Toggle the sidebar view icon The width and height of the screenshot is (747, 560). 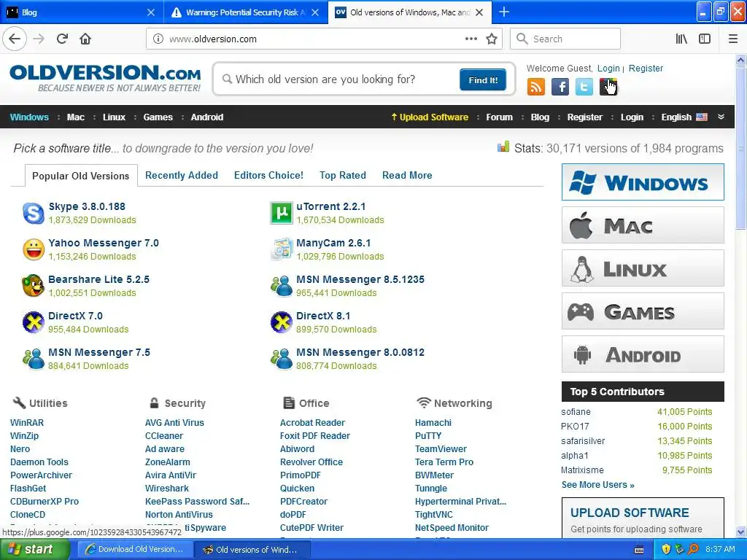click(x=705, y=39)
